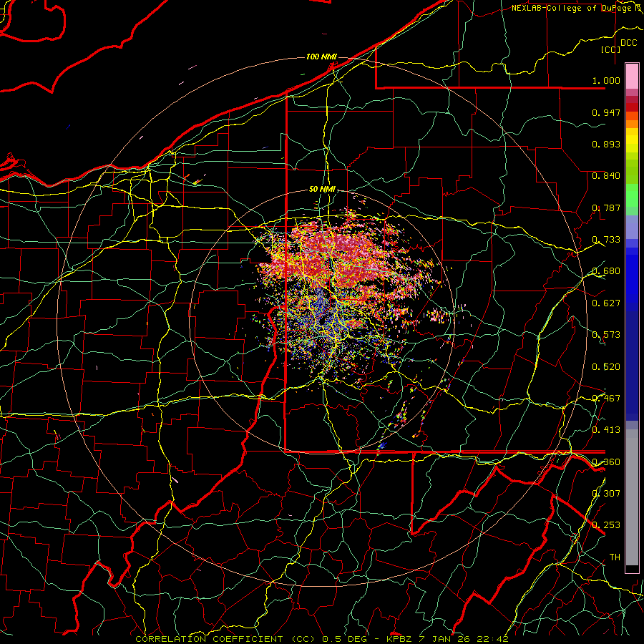Click the [CC] scale unit label
644x644 pixels.
tap(610, 49)
